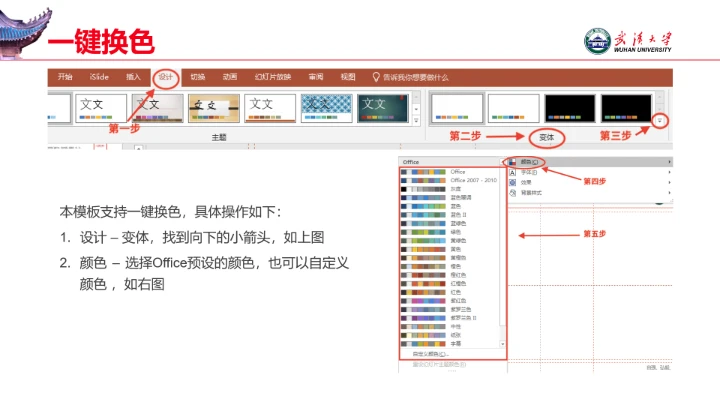Switch to the 视图 tab
Viewport: 720px width, 405px height.
(348, 77)
